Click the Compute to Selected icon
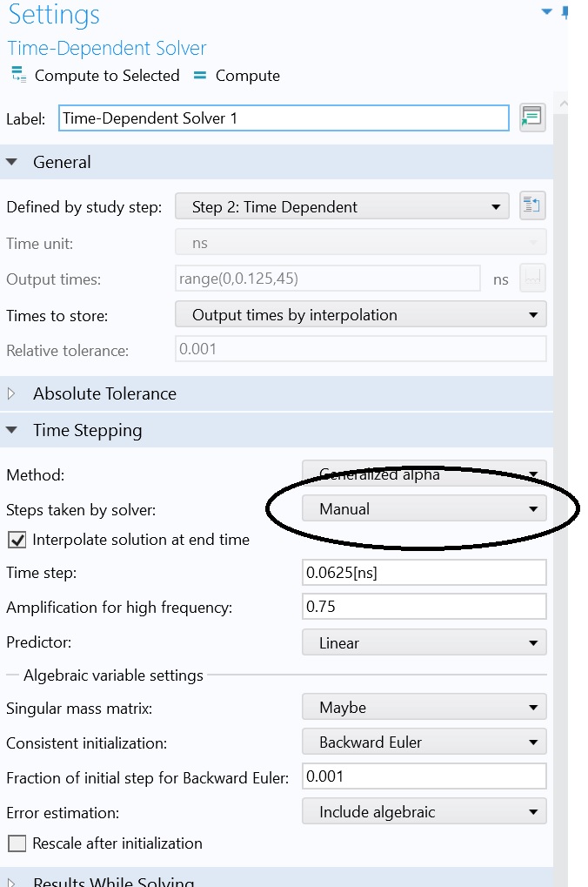This screenshot has height=887, width=588. point(18,75)
